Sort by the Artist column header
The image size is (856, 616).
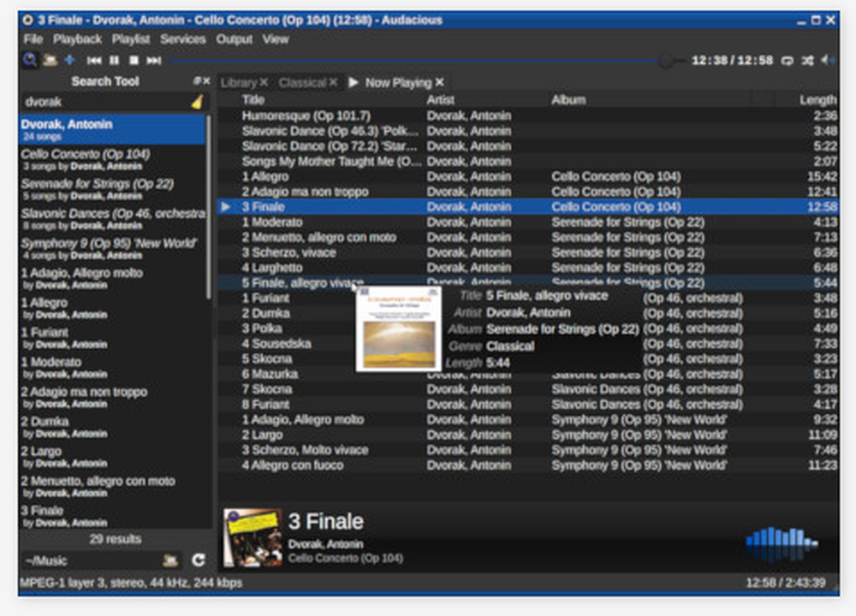click(x=487, y=100)
